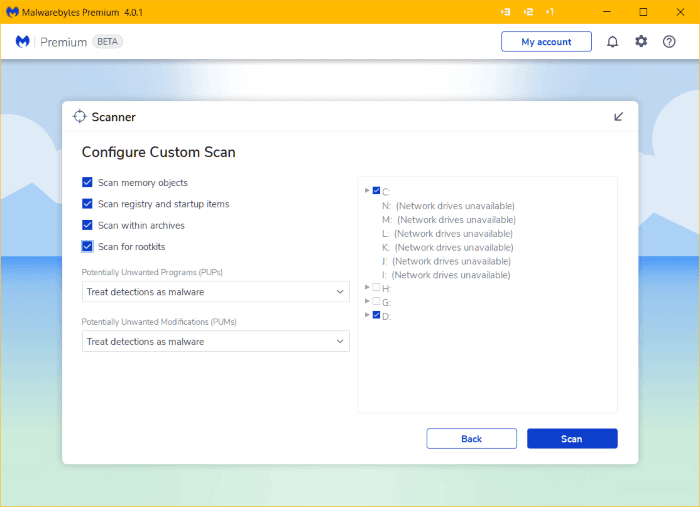
Task: Check the H: drive checkbox
Action: (x=376, y=287)
